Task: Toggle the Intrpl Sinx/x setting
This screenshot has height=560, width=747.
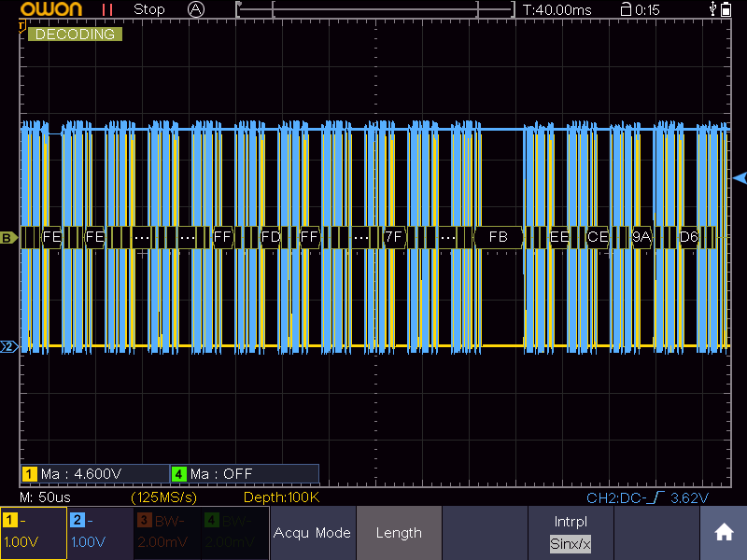Action: [571, 532]
